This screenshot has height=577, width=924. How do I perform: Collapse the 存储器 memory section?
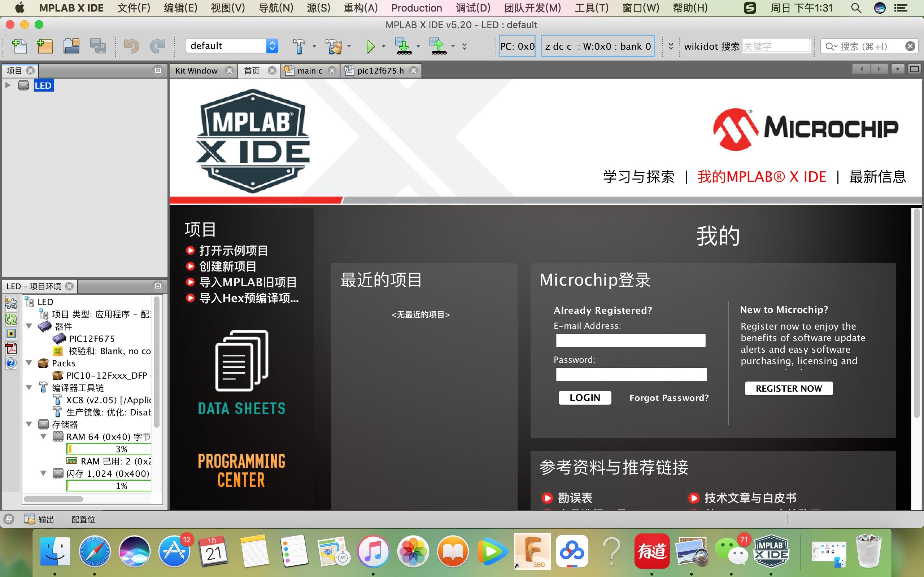click(x=29, y=424)
